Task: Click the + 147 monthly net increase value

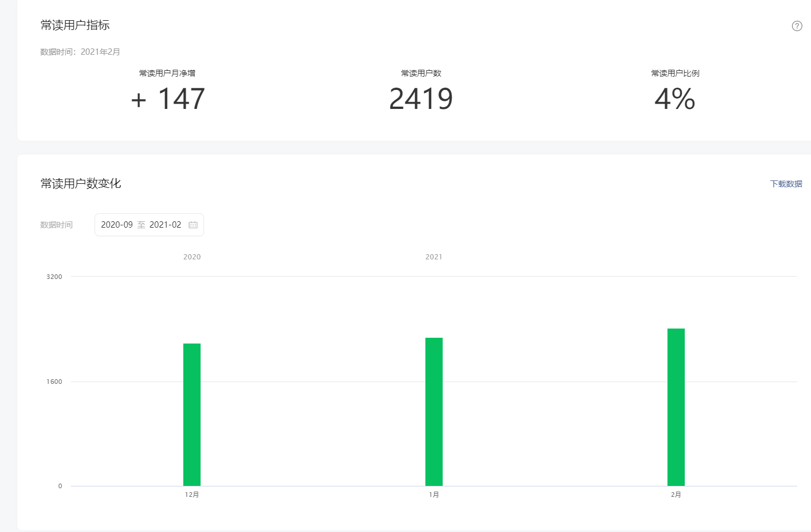Action: coord(168,99)
